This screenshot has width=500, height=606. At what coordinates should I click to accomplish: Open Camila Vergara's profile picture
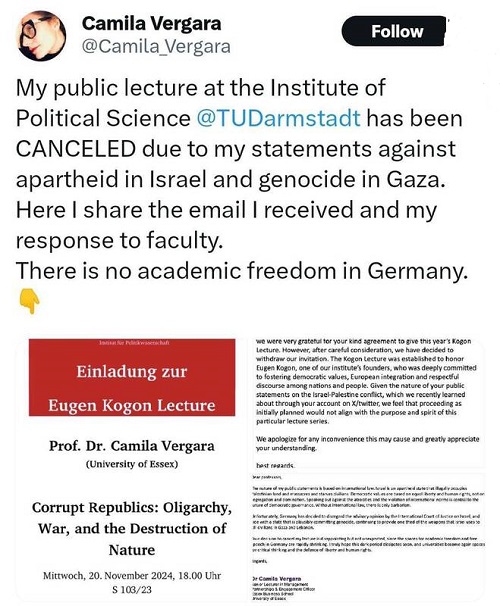[x=41, y=36]
